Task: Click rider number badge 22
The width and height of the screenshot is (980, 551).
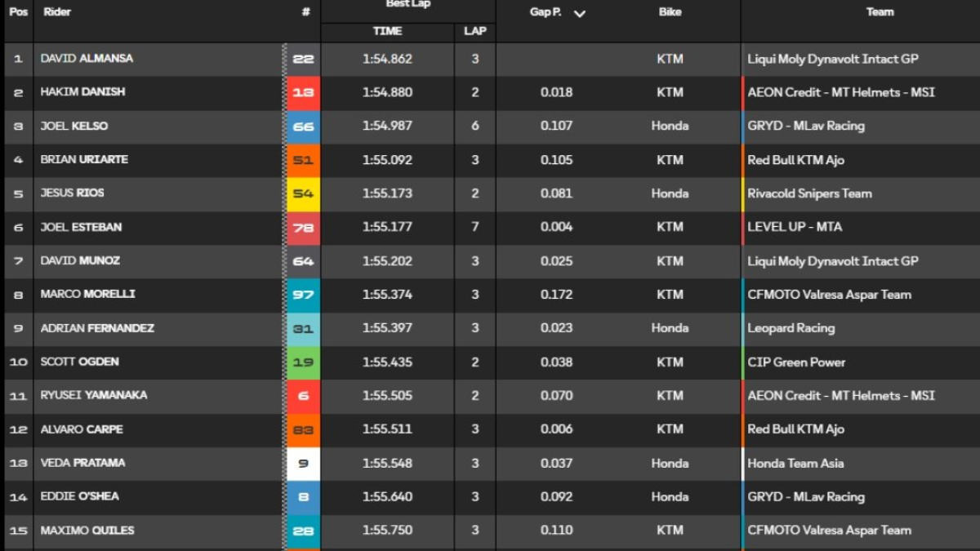Action: click(303, 60)
